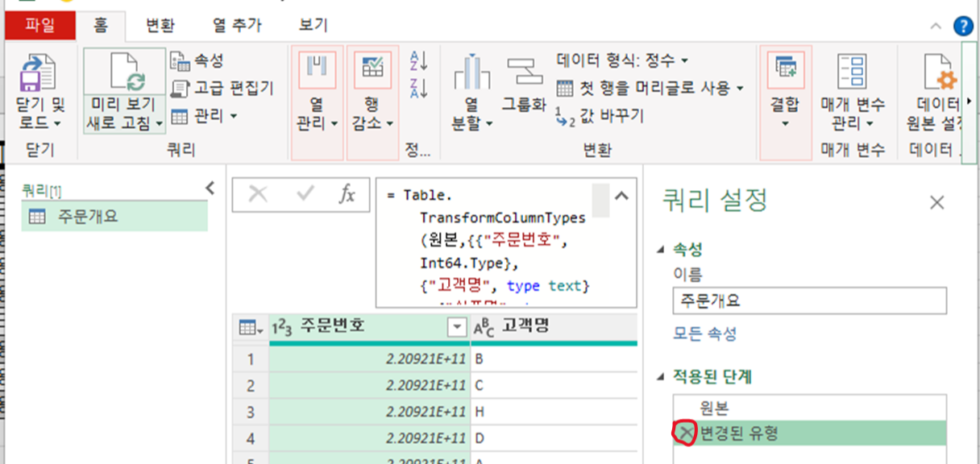This screenshot has width=980, height=464.
Task: Click the 데이터 원본 설정 icon
Action: [x=940, y=72]
